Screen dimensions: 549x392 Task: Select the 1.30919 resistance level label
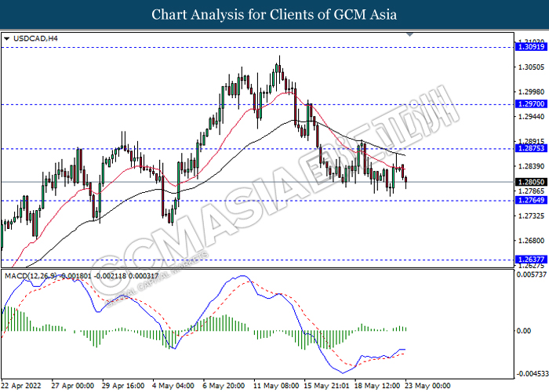(531, 47)
